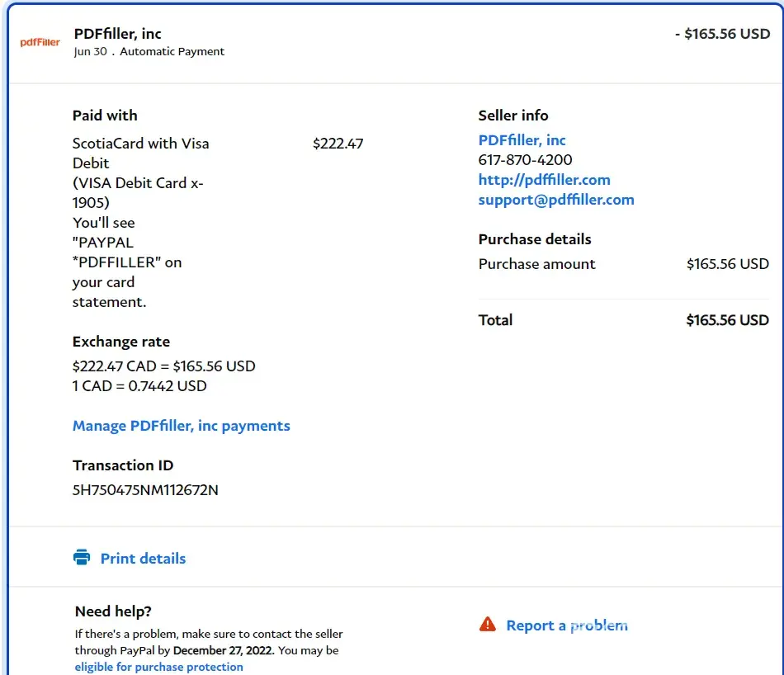The image size is (784, 675).
Task: Click the seller phone number 617-870-4200
Action: [x=525, y=160]
